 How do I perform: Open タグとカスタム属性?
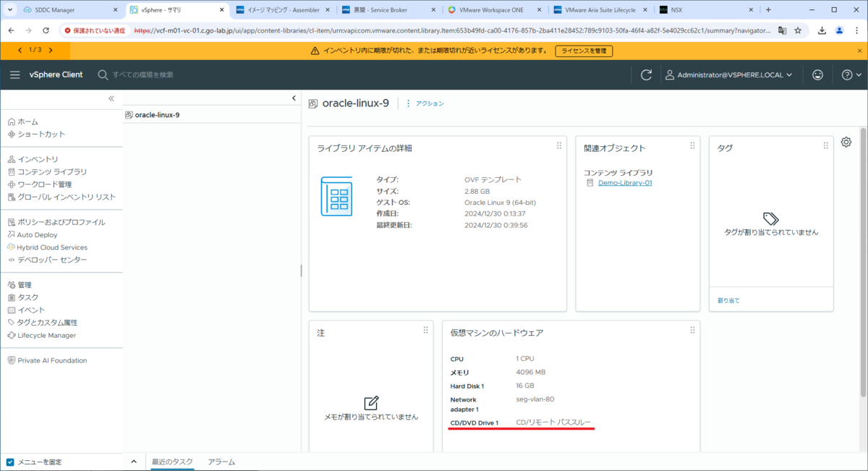[42, 323]
